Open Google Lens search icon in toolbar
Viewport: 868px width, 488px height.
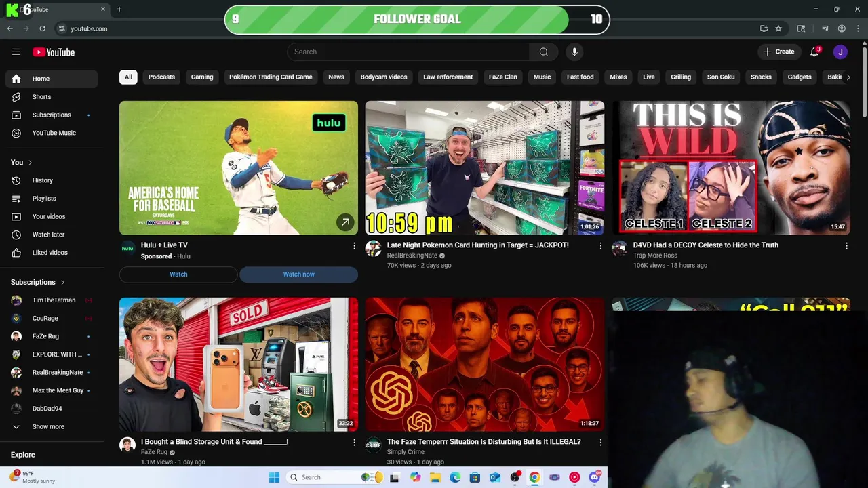[x=801, y=28]
